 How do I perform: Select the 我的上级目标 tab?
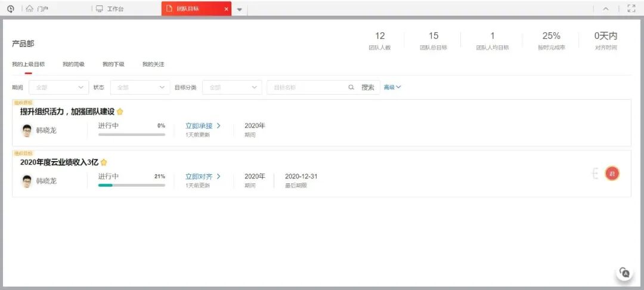click(x=29, y=64)
